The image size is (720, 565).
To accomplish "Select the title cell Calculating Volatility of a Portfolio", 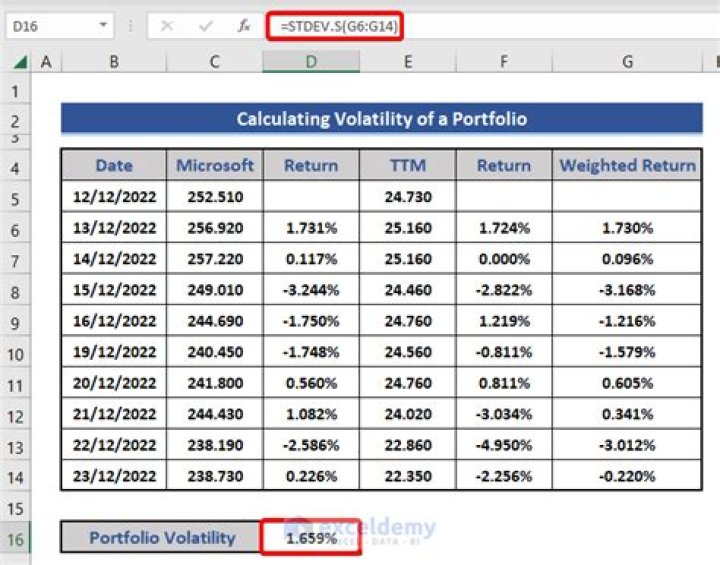I will (381, 119).
